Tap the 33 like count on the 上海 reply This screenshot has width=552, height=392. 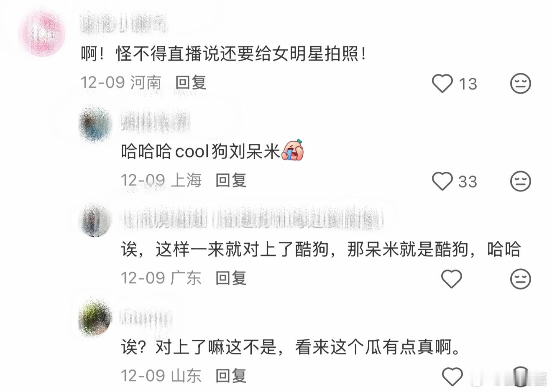468,182
